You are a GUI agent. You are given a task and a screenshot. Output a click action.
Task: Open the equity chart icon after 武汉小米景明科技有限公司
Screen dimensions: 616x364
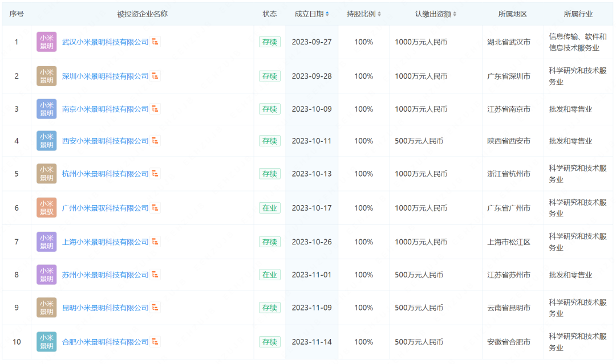(x=155, y=42)
